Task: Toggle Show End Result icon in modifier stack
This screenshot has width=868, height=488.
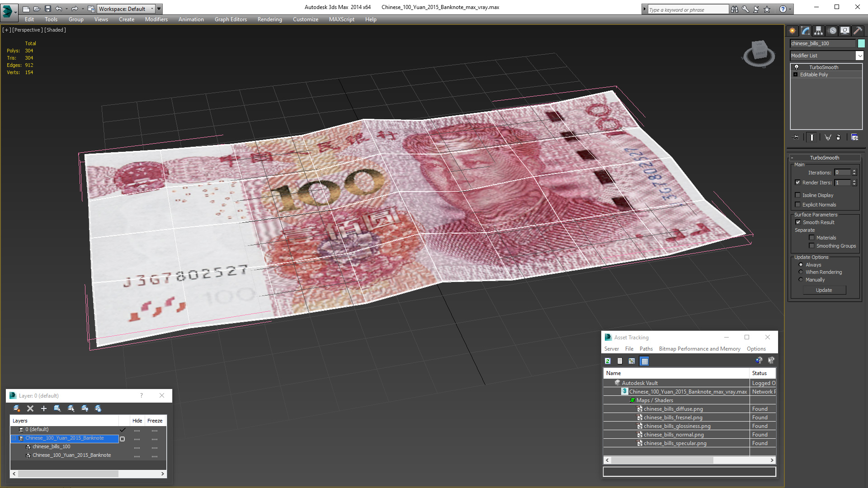Action: pos(811,137)
